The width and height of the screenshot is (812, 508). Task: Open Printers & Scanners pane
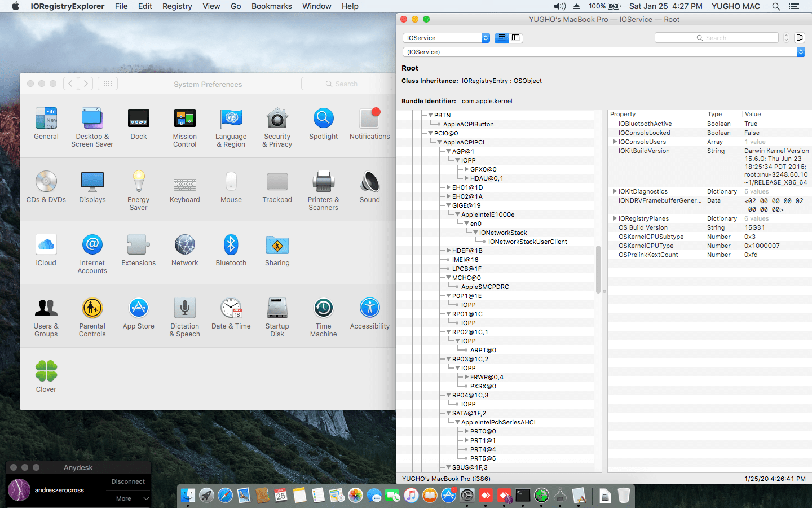324,191
